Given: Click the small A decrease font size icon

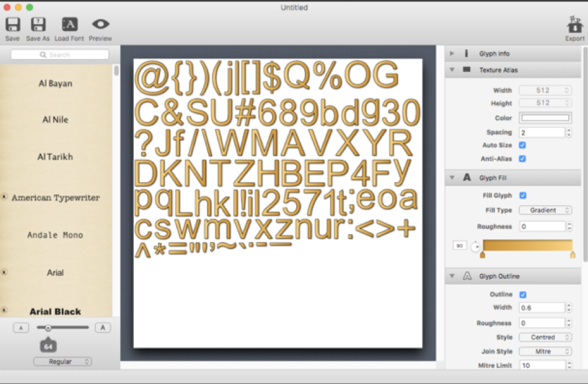Looking at the screenshot, I should point(20,328).
